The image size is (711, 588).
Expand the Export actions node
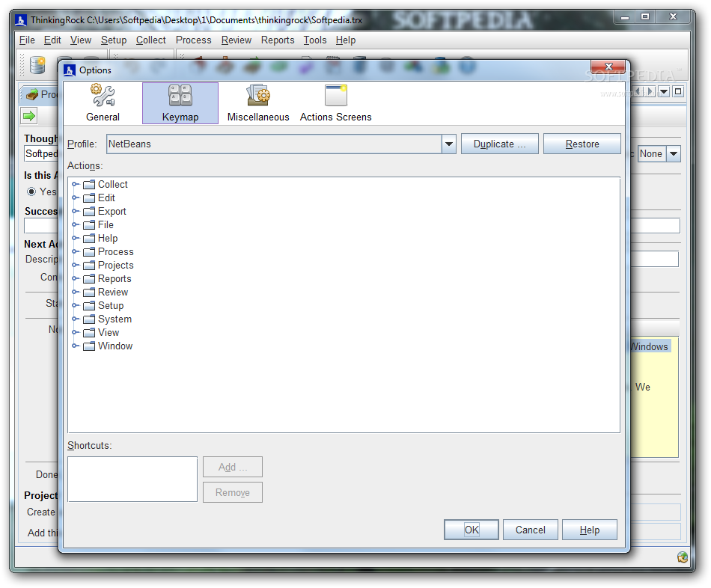76,211
